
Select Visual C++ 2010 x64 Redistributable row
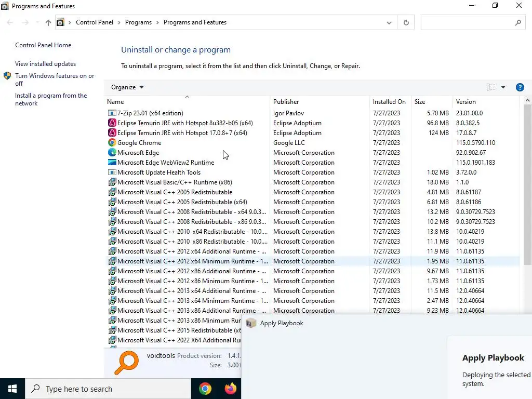coord(313,231)
